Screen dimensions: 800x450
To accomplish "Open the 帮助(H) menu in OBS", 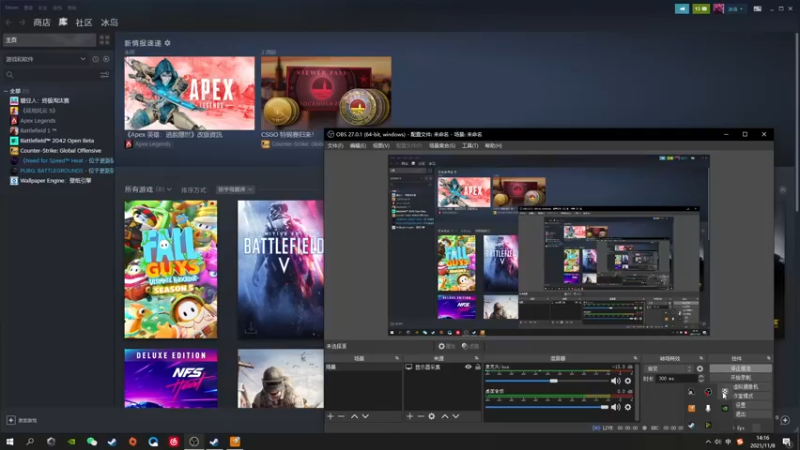I will click(493, 146).
